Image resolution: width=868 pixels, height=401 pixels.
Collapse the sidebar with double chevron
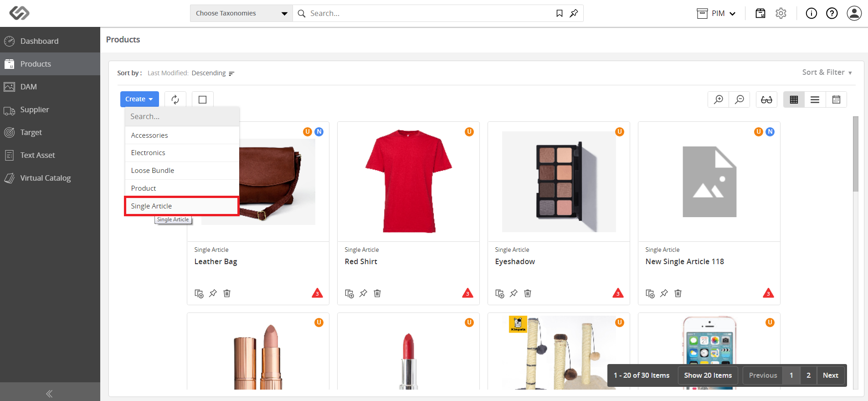(49, 393)
